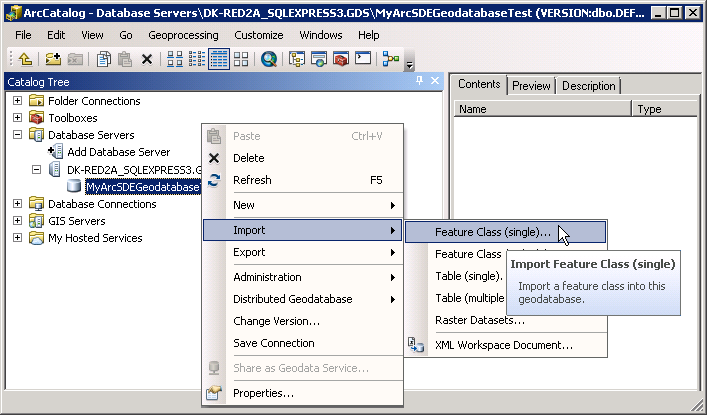Open the Geoprocessing menu
Image resolution: width=707 pixels, height=416 pixels.
click(183, 35)
